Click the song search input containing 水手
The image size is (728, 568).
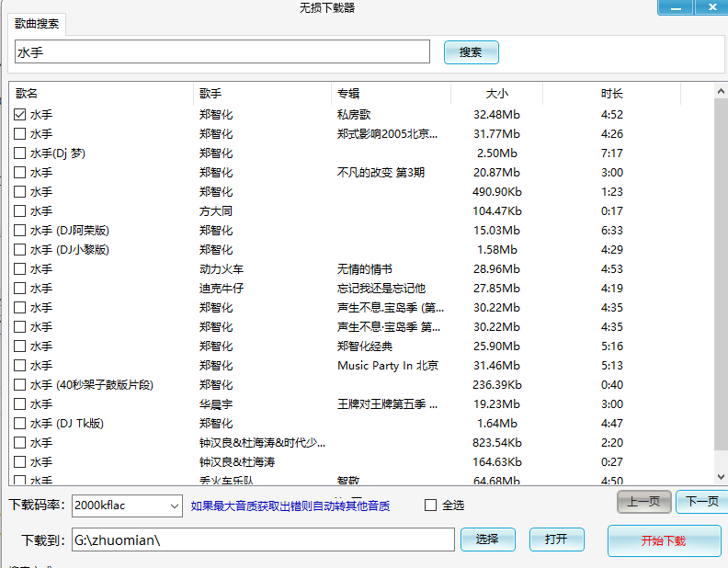tap(222, 52)
